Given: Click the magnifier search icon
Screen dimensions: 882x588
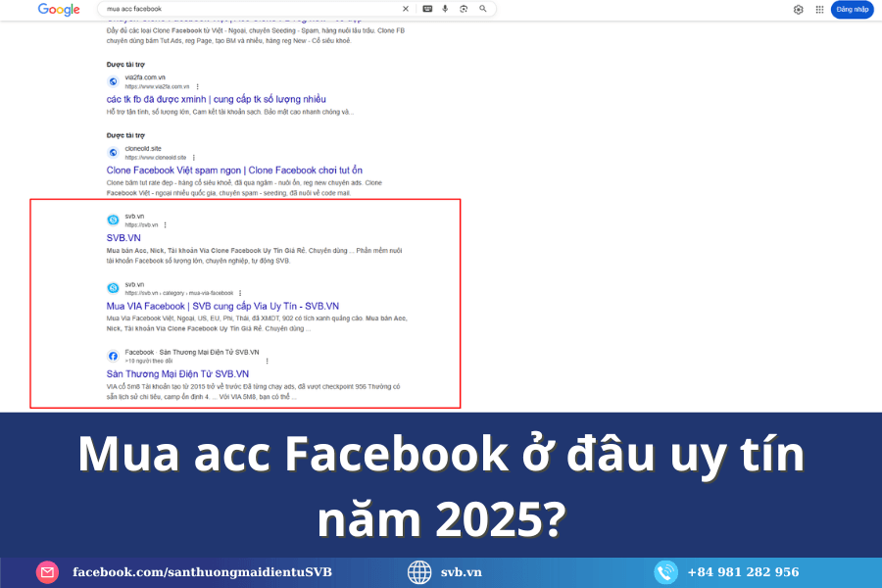Looking at the screenshot, I should (x=483, y=9).
